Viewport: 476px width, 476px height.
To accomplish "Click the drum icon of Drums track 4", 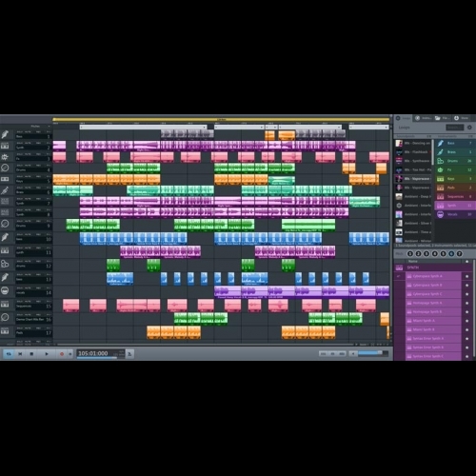I will coord(5,169).
